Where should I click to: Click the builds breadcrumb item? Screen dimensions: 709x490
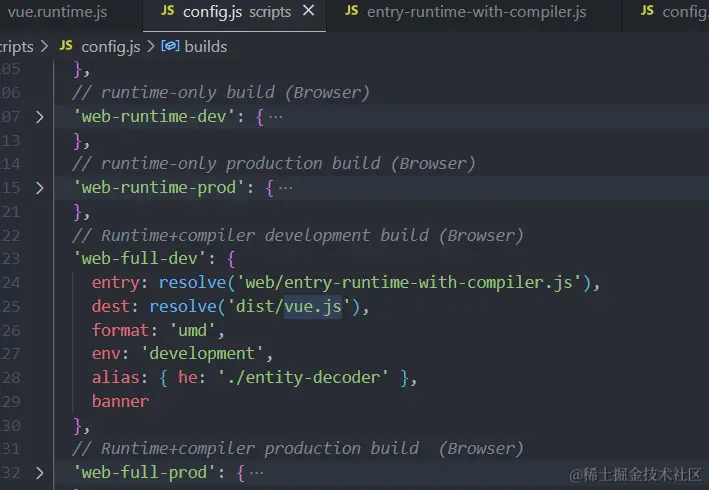(206, 47)
